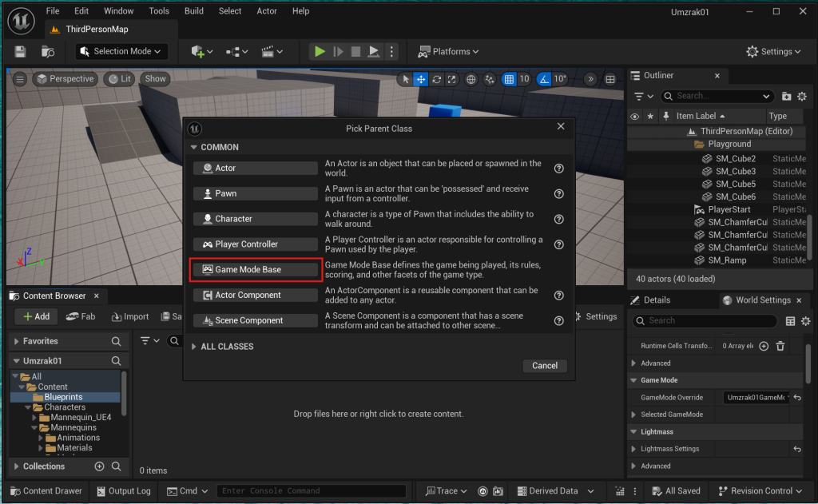
Task: Reset GameMode Override to default arrow
Action: (797, 398)
